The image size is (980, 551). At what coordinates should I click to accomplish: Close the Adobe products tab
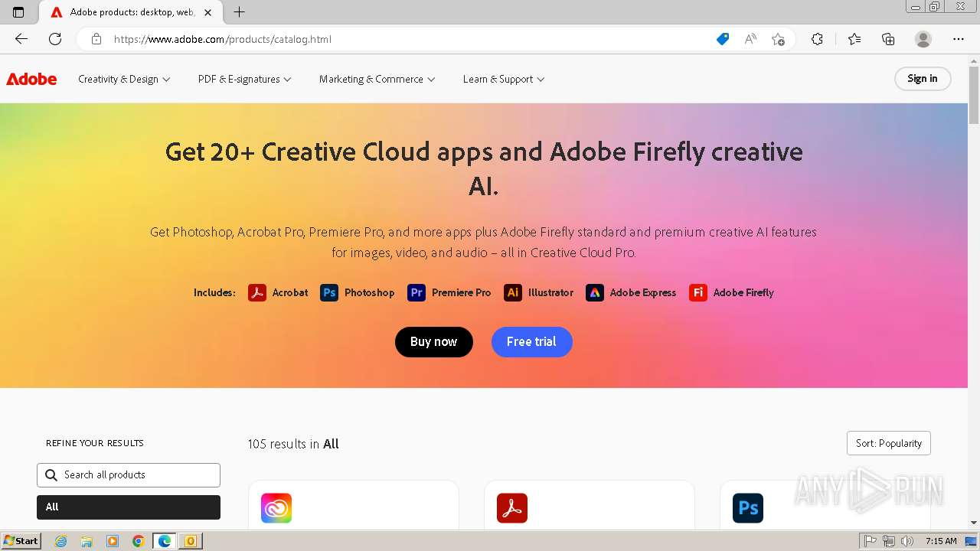[x=207, y=12]
